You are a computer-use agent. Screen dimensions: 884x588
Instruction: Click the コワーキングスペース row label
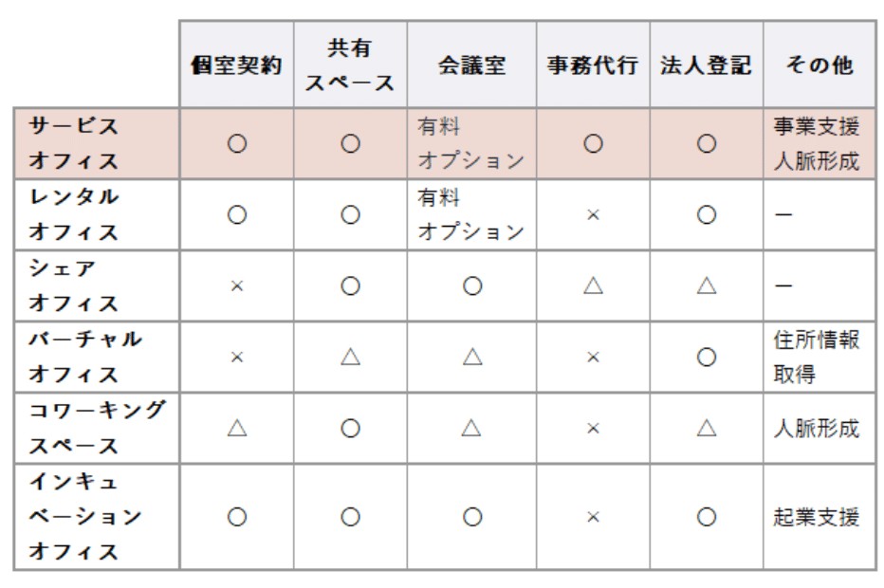coord(97,429)
